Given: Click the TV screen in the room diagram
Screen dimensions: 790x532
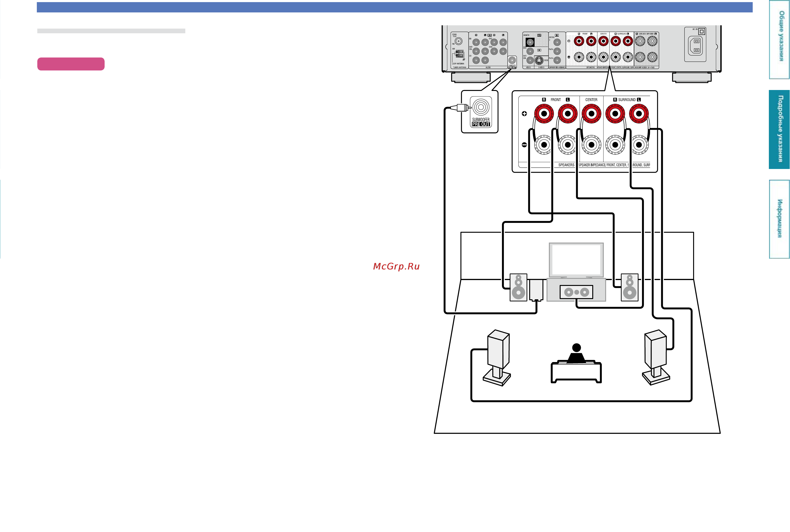Looking at the screenshot, I should 576,260.
